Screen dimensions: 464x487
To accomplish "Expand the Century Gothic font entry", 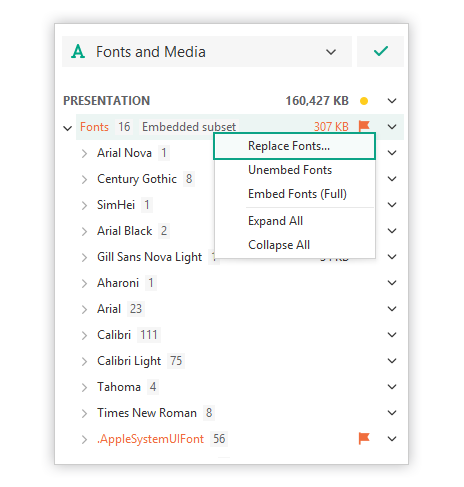I will coord(84,179).
